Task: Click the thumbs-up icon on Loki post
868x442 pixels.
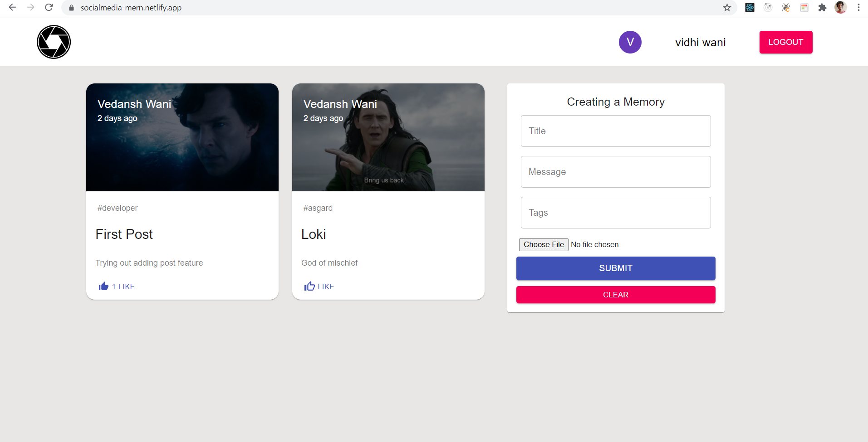Action: [x=309, y=286]
